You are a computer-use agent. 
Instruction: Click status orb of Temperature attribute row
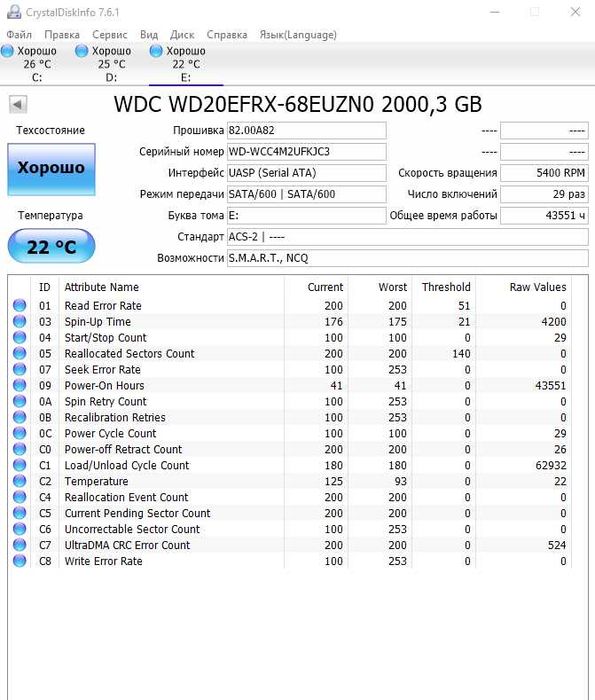click(20, 481)
